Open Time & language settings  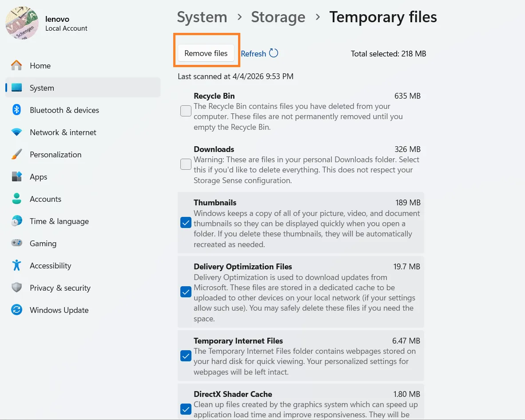16,221
